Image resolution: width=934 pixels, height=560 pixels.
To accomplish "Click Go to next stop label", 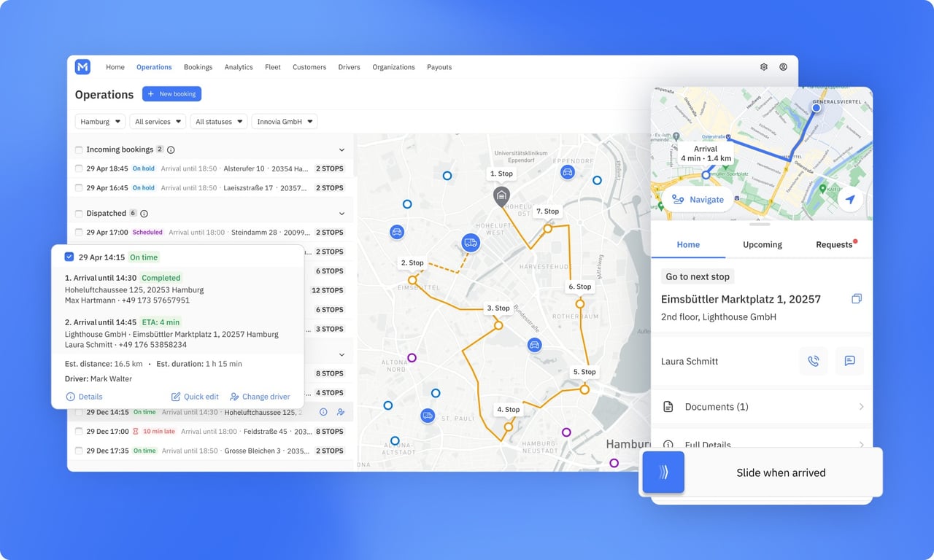I will pos(698,277).
